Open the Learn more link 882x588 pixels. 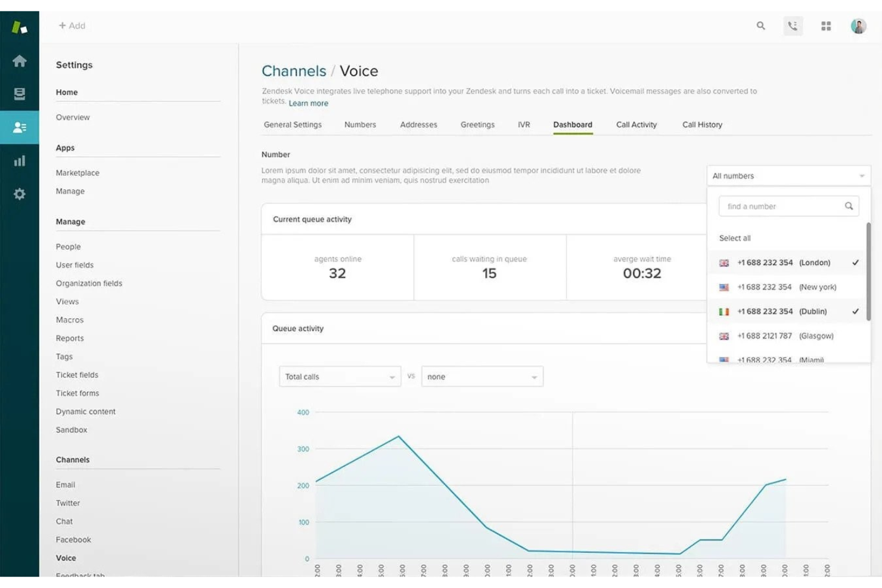(308, 103)
